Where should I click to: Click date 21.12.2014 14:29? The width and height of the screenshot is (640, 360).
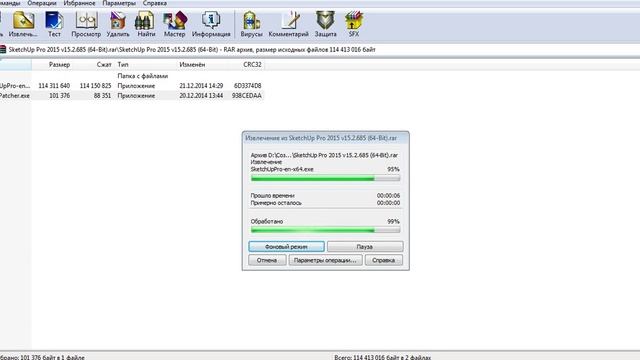click(201, 86)
